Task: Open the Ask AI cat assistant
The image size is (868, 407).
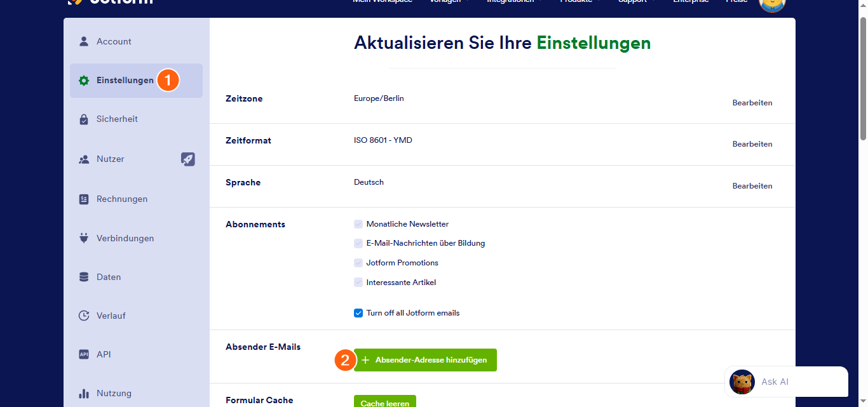Action: [x=742, y=382]
